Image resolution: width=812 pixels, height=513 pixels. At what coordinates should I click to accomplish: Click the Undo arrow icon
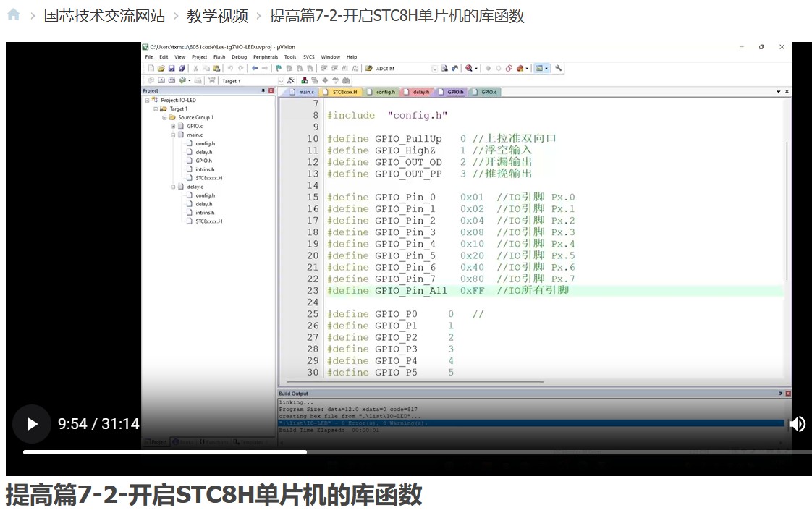[x=230, y=68]
